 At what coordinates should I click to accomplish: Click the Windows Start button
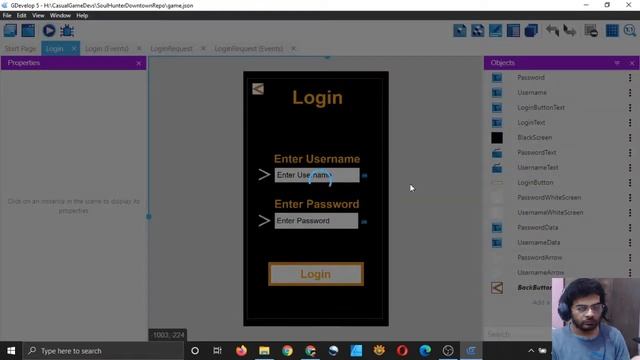coord(11,351)
